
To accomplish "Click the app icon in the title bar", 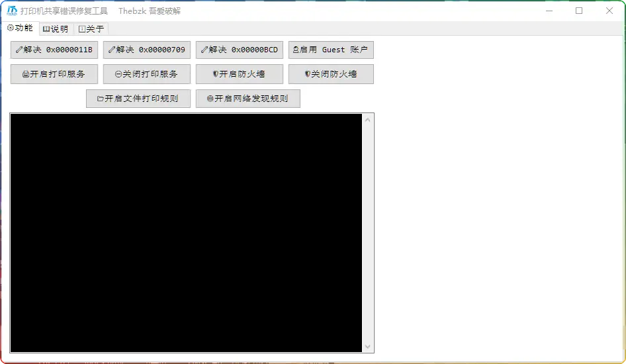I will pyautogui.click(x=12, y=11).
